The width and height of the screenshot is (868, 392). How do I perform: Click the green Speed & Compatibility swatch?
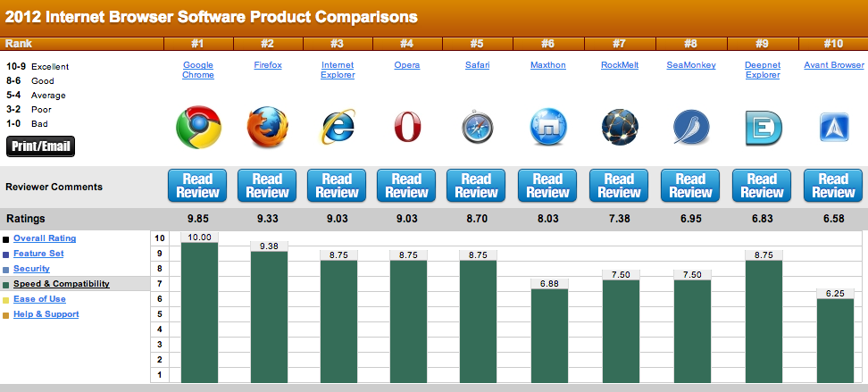(x=6, y=285)
